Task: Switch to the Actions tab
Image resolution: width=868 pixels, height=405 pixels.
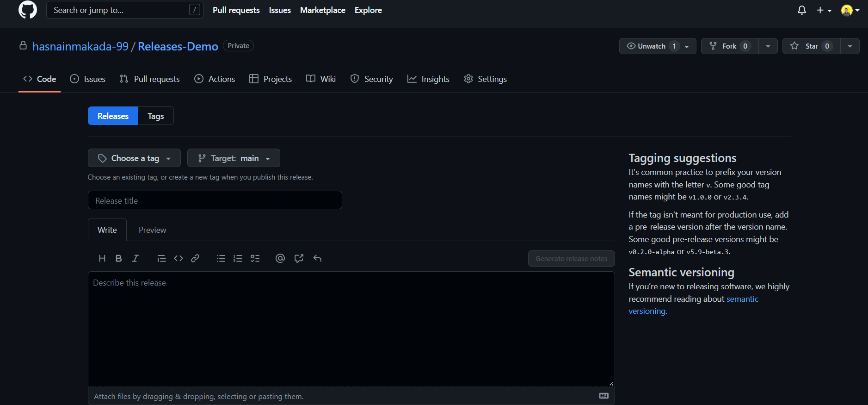Action: [215, 79]
